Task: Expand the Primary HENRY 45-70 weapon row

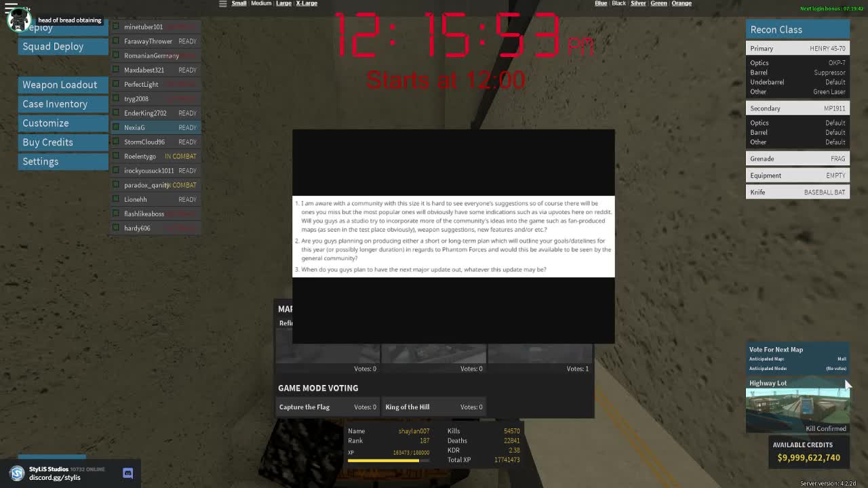Action: coord(797,48)
